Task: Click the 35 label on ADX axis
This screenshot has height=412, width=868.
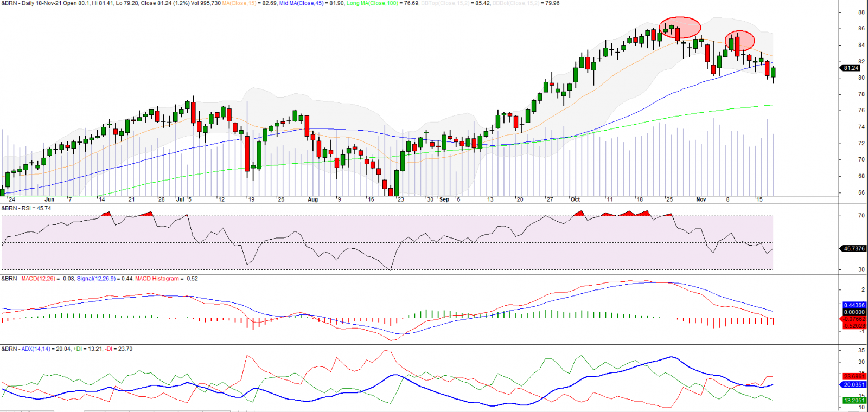Action: tap(861, 351)
